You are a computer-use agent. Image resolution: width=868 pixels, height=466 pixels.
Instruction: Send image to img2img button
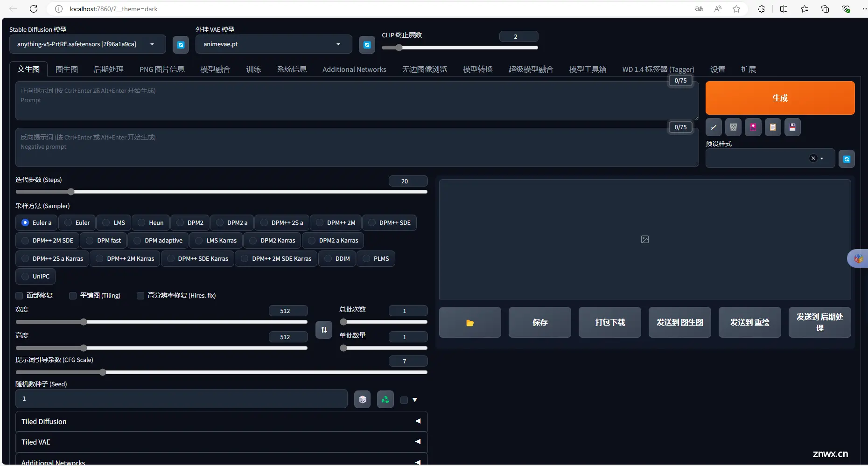tap(680, 322)
